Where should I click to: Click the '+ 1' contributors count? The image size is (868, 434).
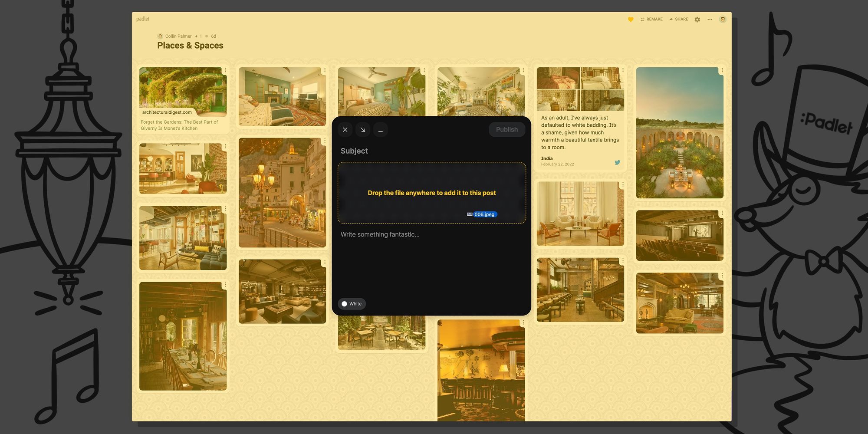point(198,36)
